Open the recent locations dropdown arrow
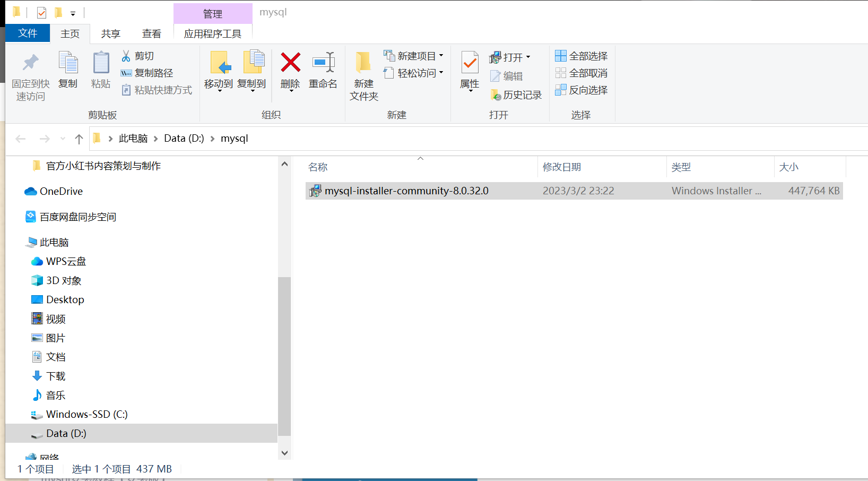The width and height of the screenshot is (868, 481). pyautogui.click(x=63, y=139)
